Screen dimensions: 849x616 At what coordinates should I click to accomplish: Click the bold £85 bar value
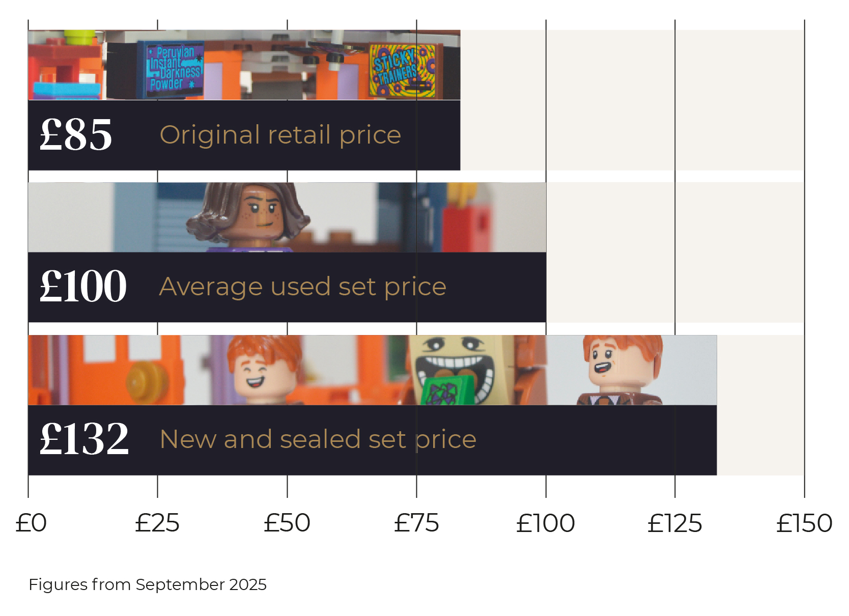click(x=76, y=135)
